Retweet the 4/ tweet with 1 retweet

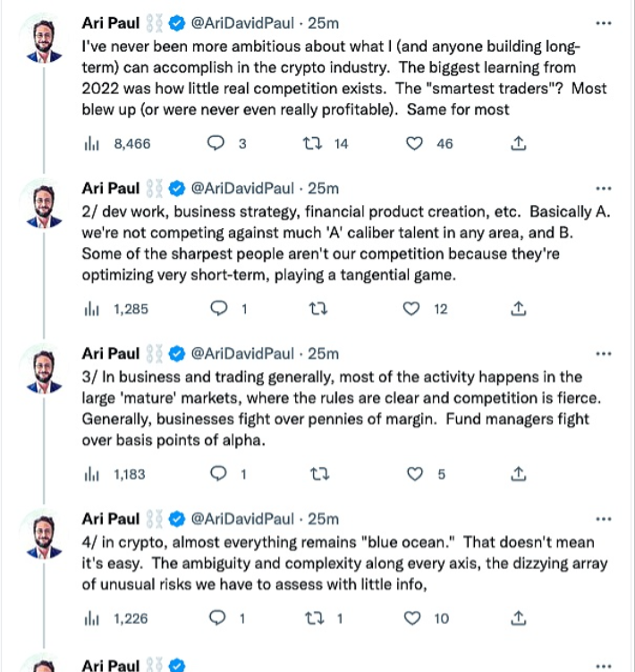coord(313,618)
